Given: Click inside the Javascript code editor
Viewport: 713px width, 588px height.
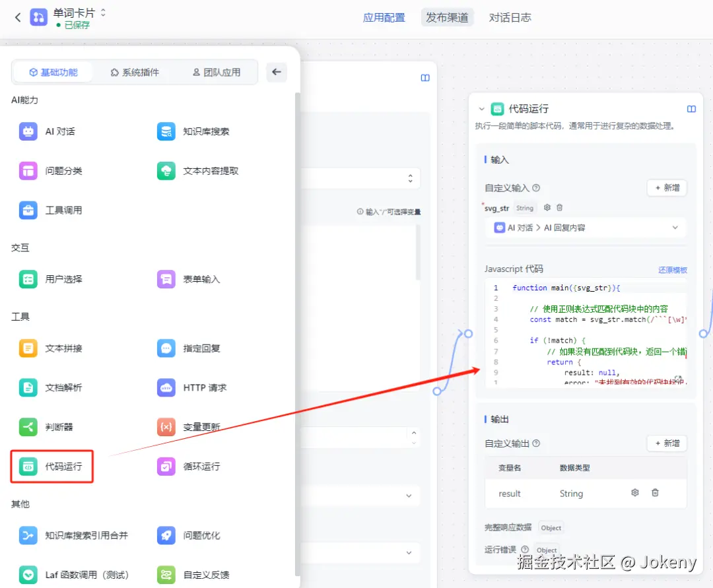Looking at the screenshot, I should (586, 333).
